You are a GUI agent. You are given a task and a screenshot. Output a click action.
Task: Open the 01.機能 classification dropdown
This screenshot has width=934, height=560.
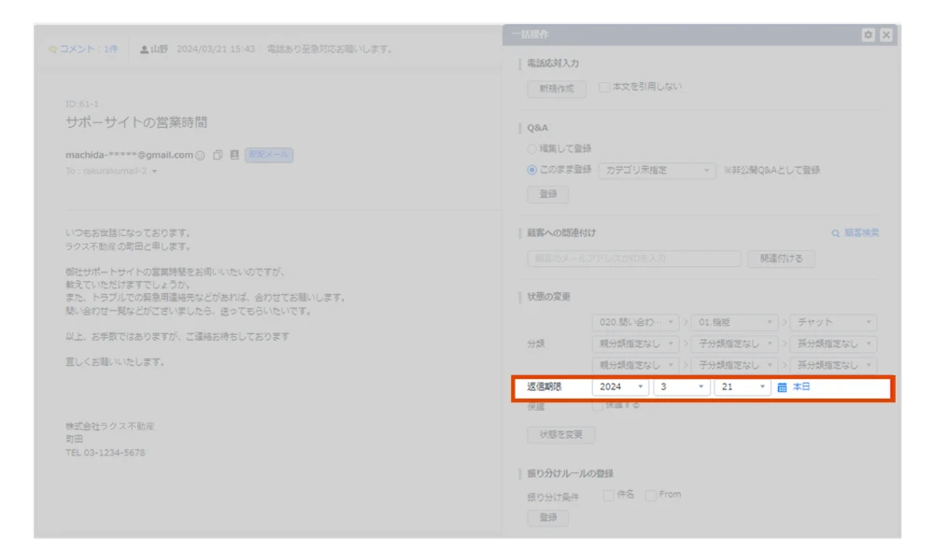coord(734,323)
